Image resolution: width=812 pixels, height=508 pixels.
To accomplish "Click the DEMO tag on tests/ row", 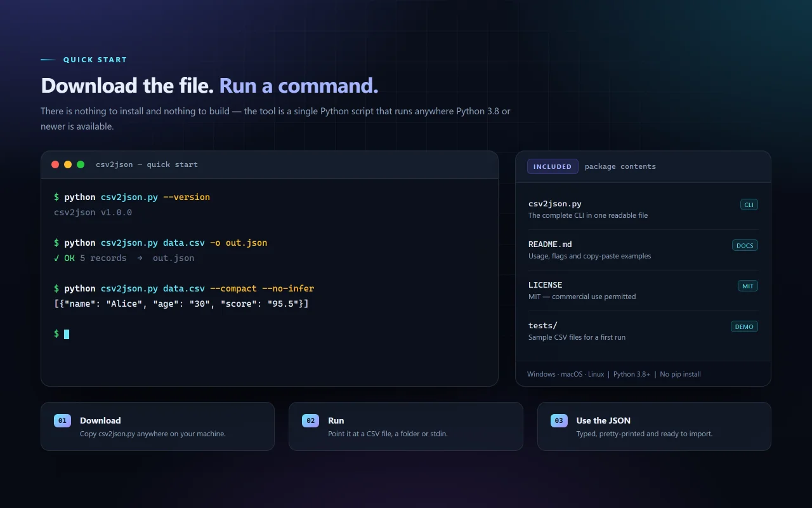I will pyautogui.click(x=744, y=326).
